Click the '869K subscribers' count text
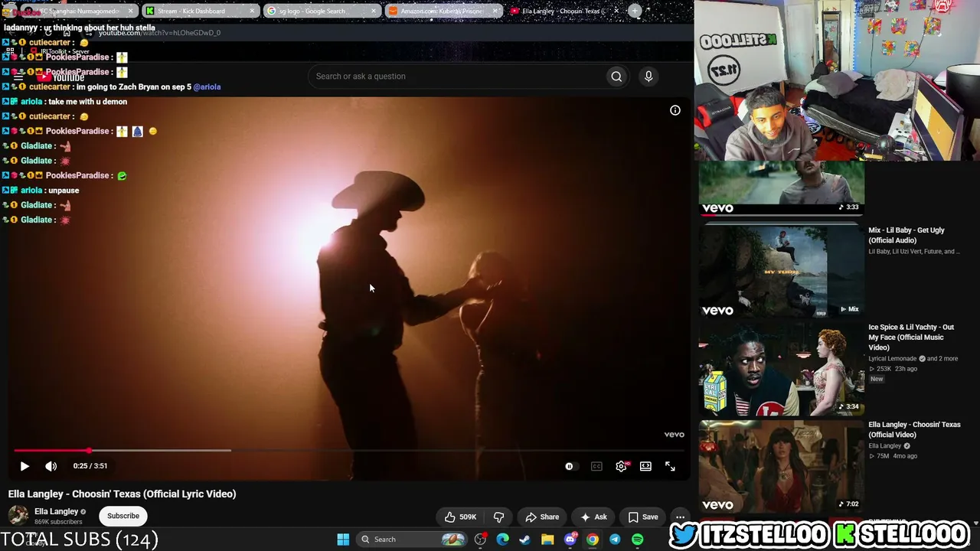980x551 pixels. pos(58,522)
